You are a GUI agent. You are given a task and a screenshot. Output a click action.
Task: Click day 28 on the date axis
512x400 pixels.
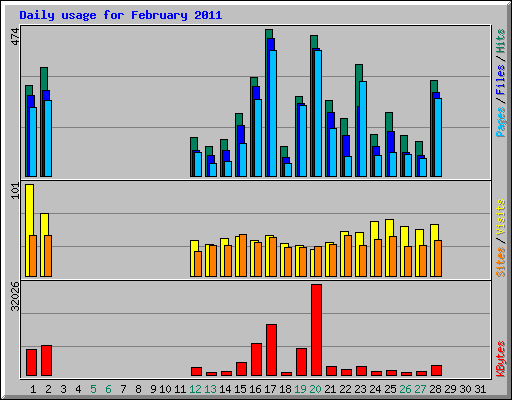[x=435, y=389]
